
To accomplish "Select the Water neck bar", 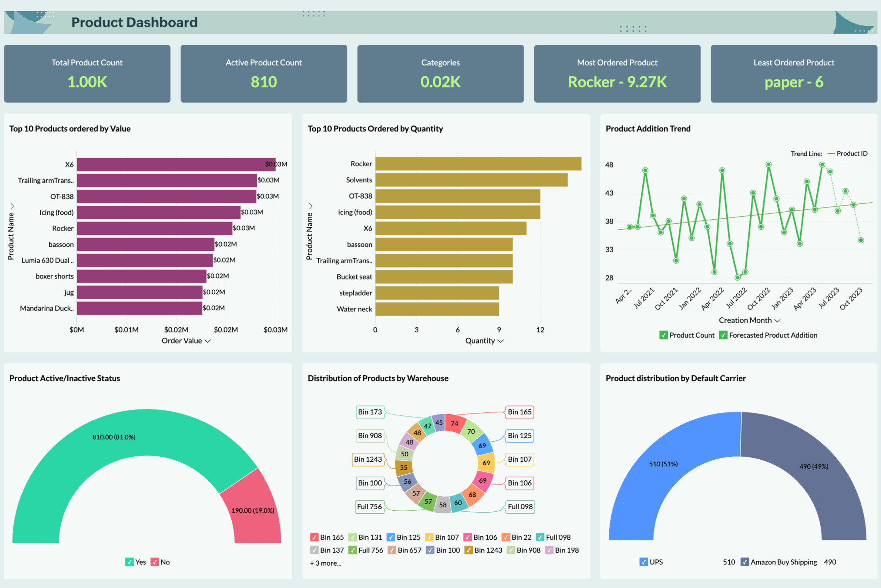I will coord(437,309).
